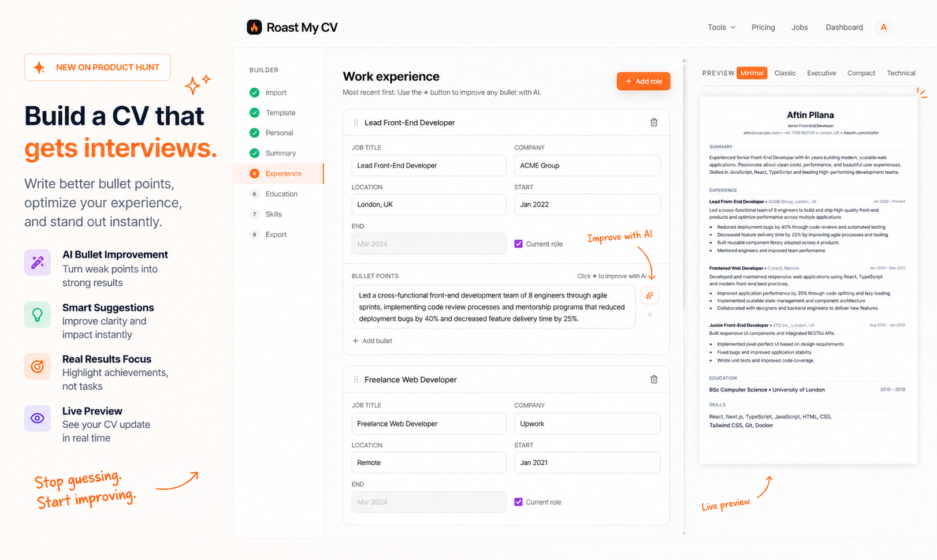The width and height of the screenshot is (937, 560).
Task: Grab the drag handle of Lead Front-End Developer card
Action: 356,122
